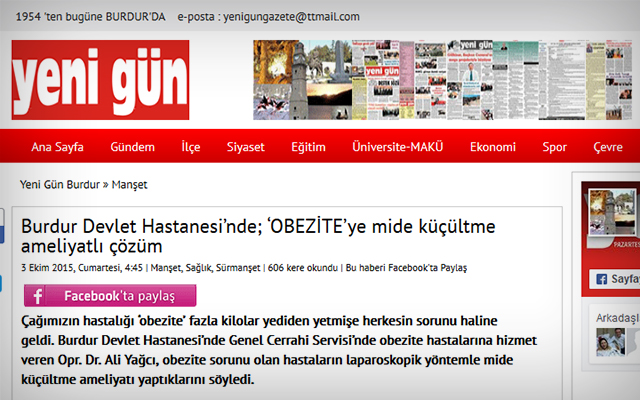
Task: Open the Sürmanşet category link
Action: (x=238, y=268)
